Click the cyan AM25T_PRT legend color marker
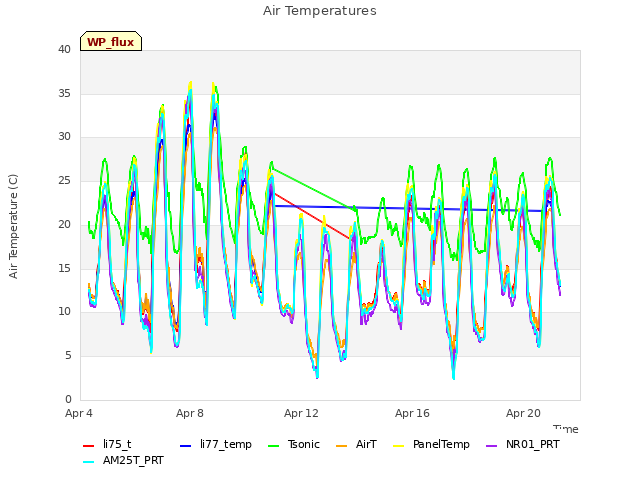 [89, 462]
